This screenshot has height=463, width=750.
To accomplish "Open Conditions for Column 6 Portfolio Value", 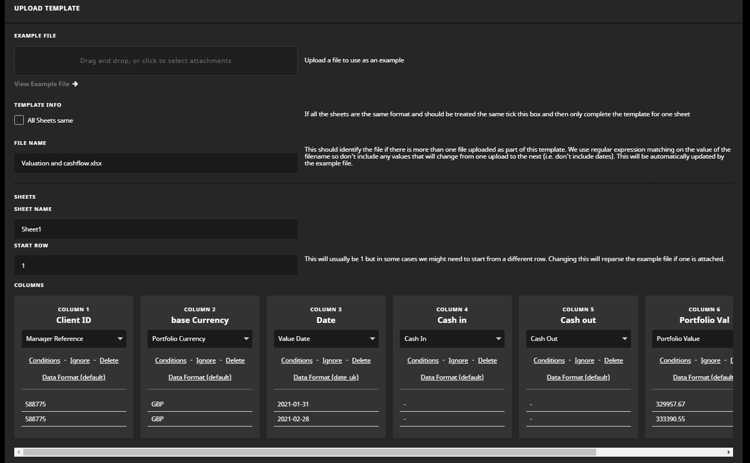I will (675, 360).
